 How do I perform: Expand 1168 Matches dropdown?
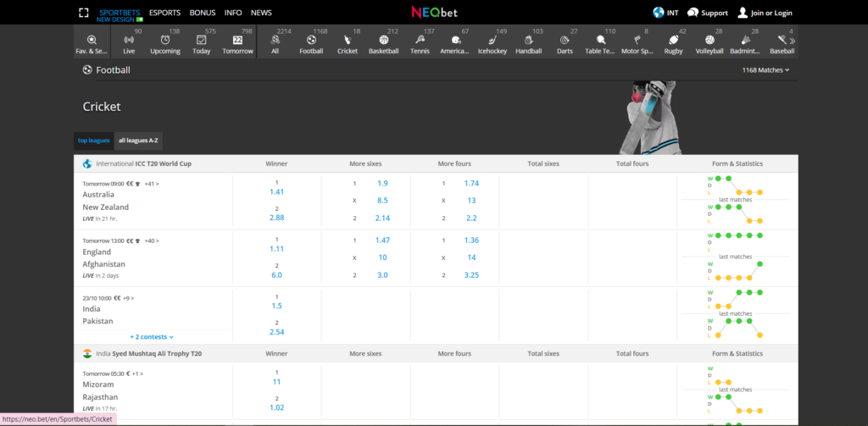pos(765,70)
